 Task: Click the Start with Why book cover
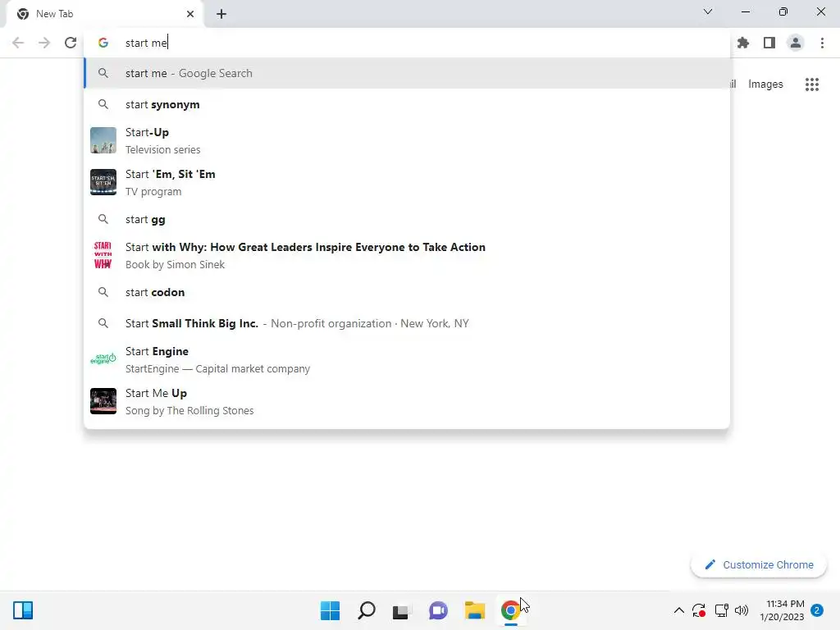[103, 255]
